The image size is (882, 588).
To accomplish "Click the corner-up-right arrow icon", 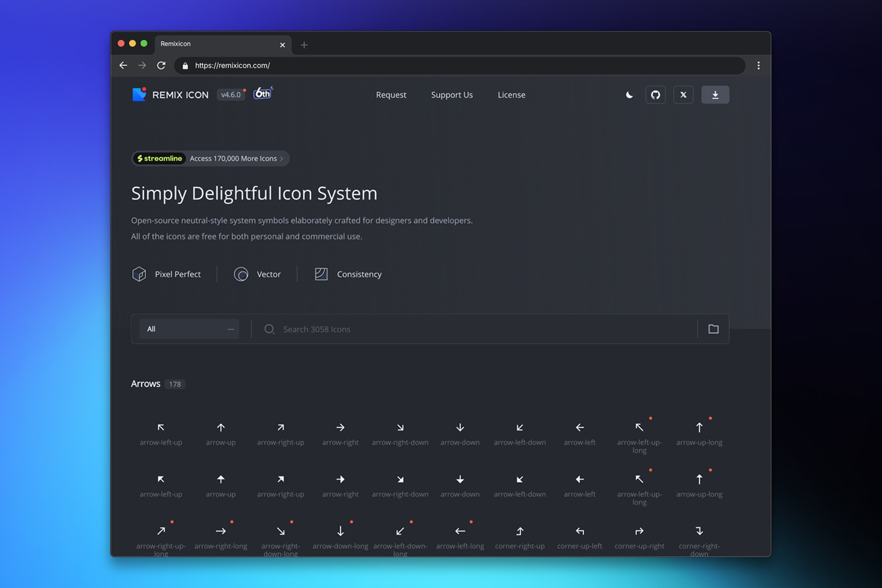I will pos(639,532).
